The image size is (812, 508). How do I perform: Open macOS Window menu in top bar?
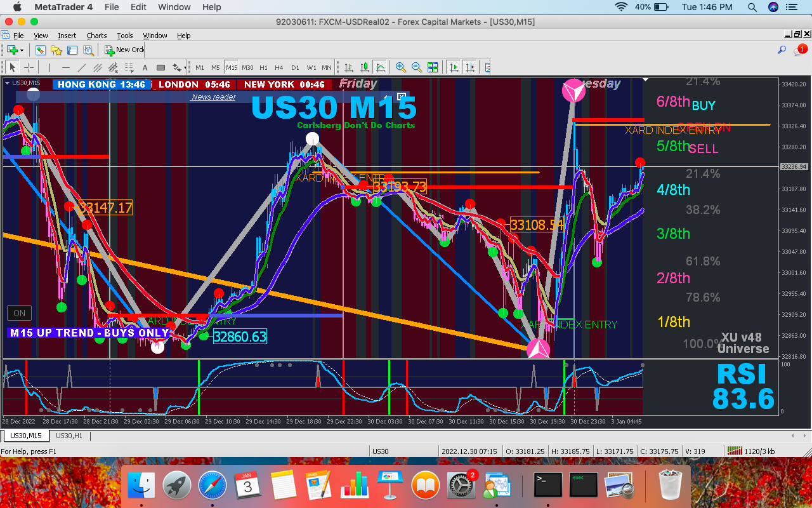[174, 7]
